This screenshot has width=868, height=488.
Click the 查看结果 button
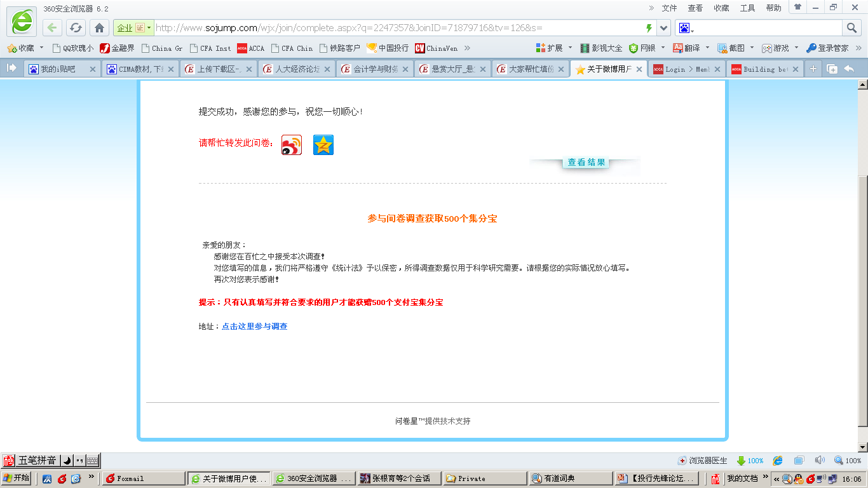586,163
